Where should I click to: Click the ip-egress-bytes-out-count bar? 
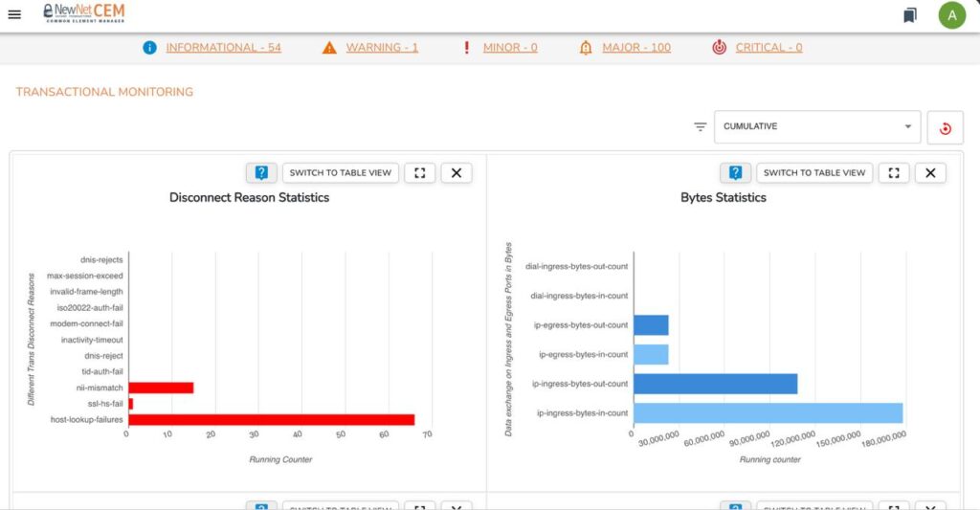651,325
